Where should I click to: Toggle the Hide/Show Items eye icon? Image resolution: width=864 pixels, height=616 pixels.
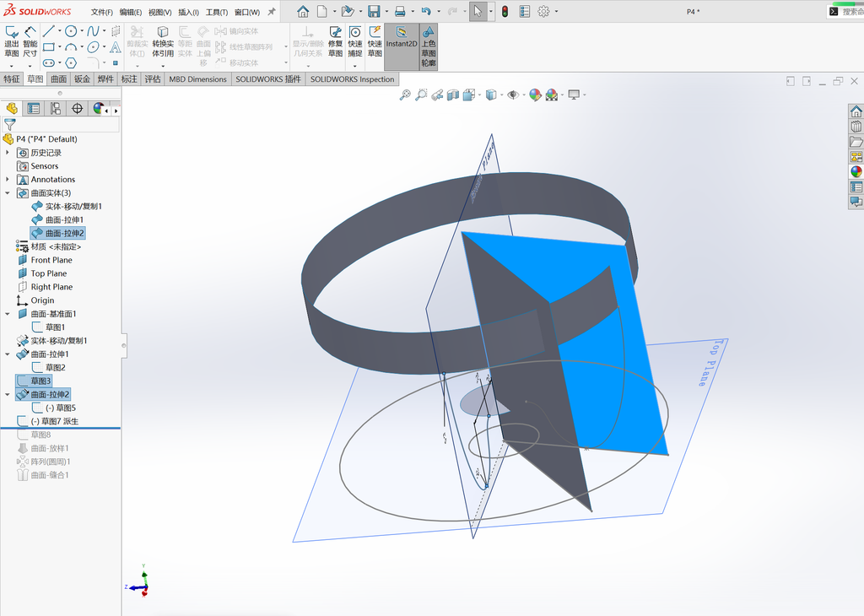[512, 95]
